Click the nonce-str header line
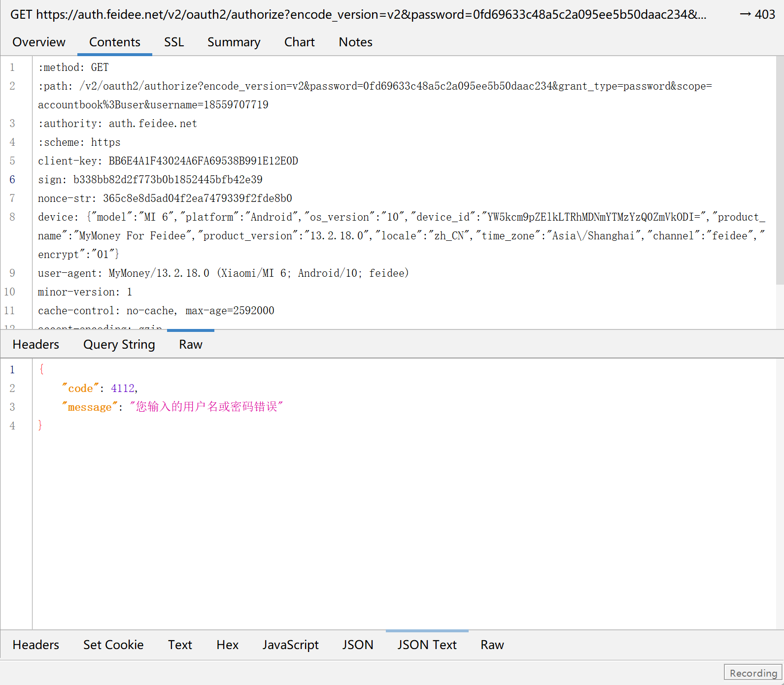This screenshot has width=784, height=685. tap(165, 198)
